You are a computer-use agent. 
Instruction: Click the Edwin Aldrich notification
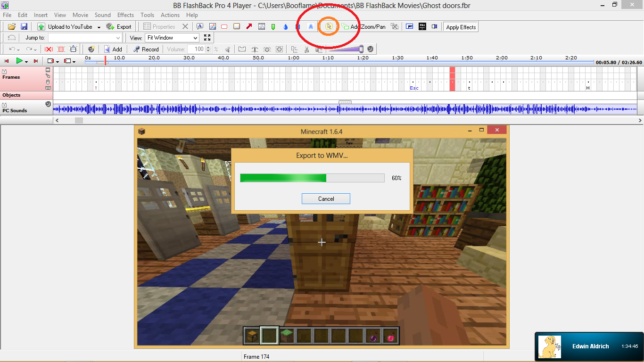click(589, 346)
